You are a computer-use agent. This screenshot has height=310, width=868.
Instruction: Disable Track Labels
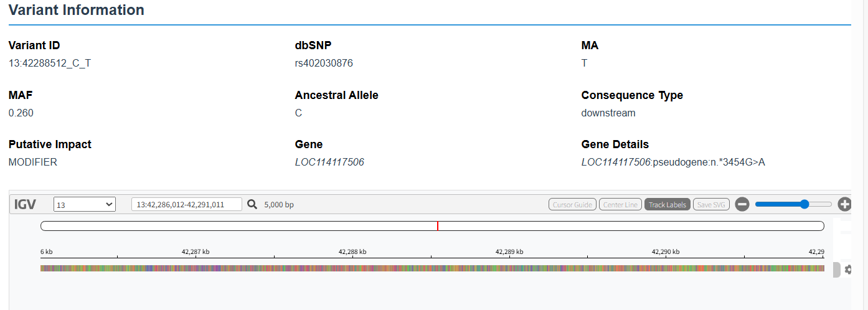click(667, 204)
